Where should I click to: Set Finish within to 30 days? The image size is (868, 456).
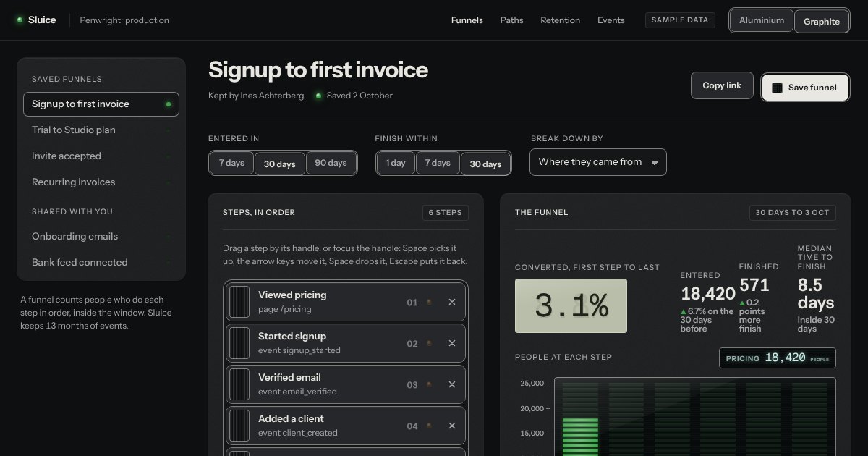click(485, 164)
